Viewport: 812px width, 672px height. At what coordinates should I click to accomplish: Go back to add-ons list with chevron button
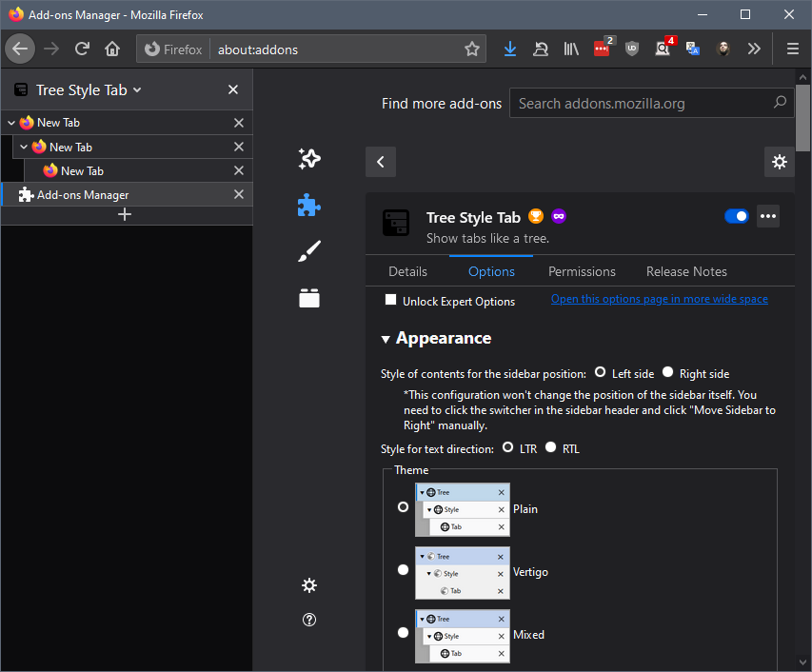(x=381, y=162)
